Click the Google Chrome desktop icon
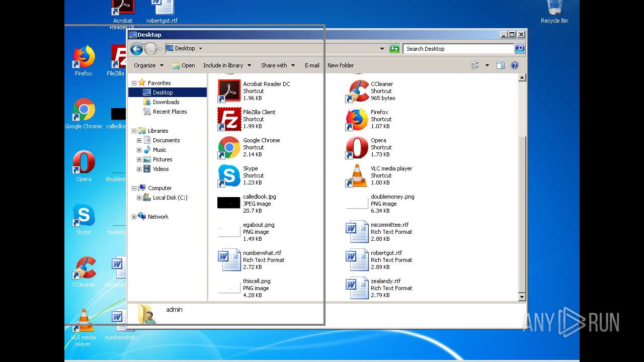 coord(84,114)
